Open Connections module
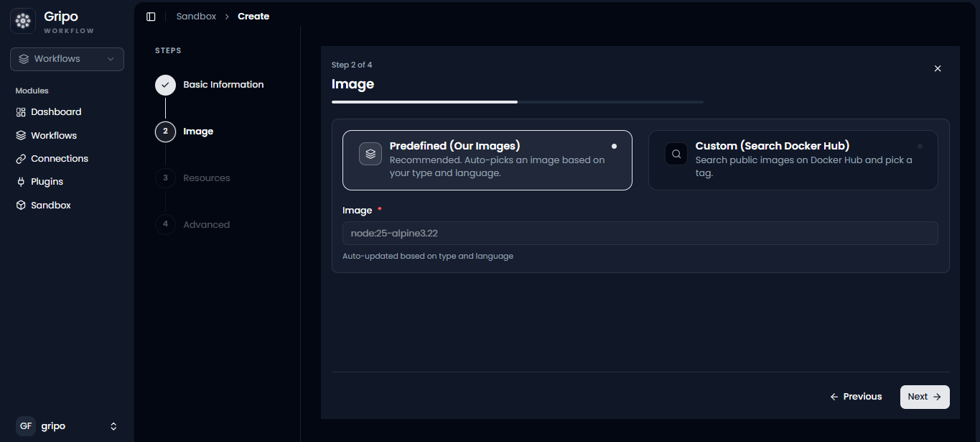The width and height of the screenshot is (980, 442). (60, 159)
